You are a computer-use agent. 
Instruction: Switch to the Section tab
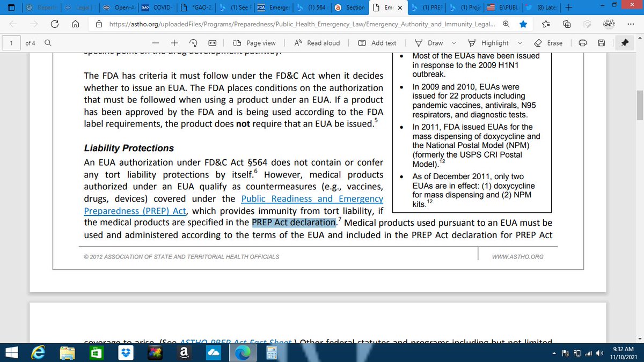pyautogui.click(x=350, y=8)
